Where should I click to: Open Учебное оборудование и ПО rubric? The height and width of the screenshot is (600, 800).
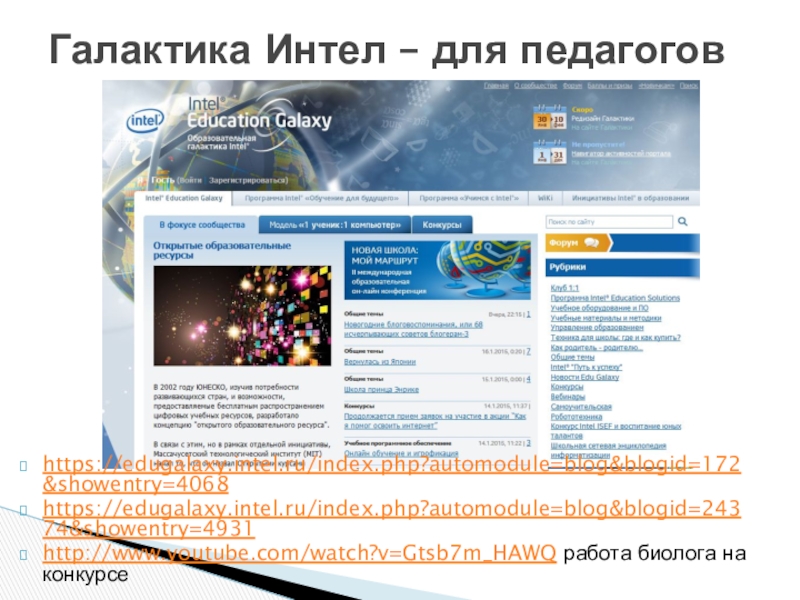click(599, 308)
